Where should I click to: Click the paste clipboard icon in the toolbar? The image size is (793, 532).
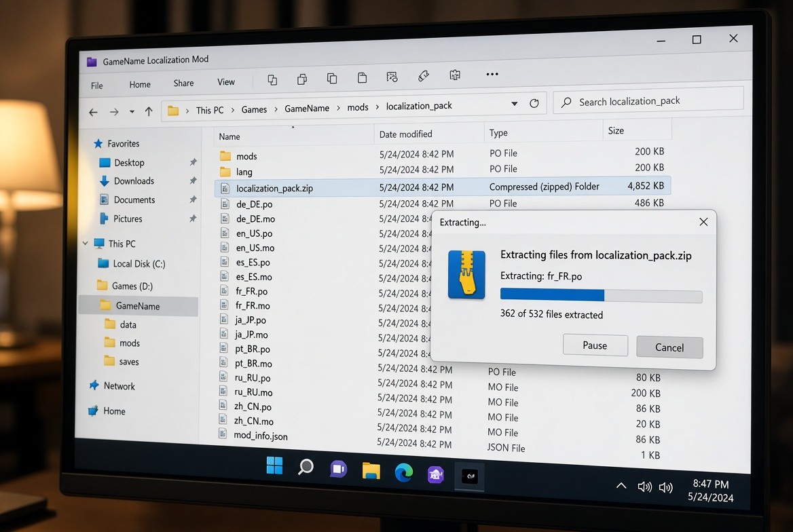coord(362,78)
